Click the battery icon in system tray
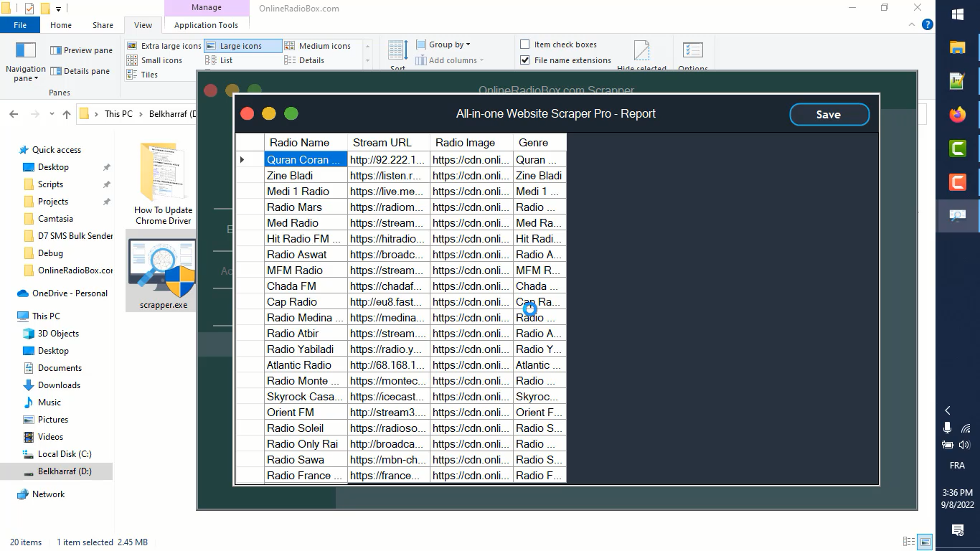Screen dimensions: 980x551 (948, 445)
